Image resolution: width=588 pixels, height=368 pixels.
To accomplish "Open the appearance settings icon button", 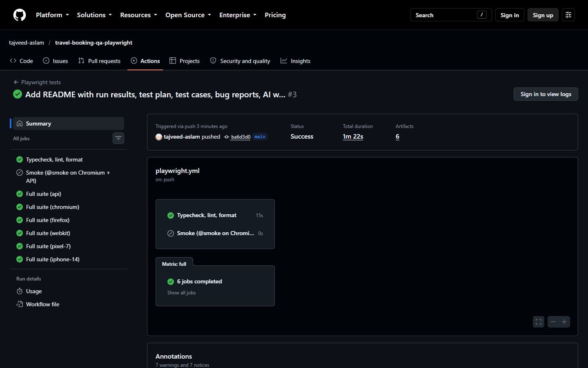I will (568, 15).
